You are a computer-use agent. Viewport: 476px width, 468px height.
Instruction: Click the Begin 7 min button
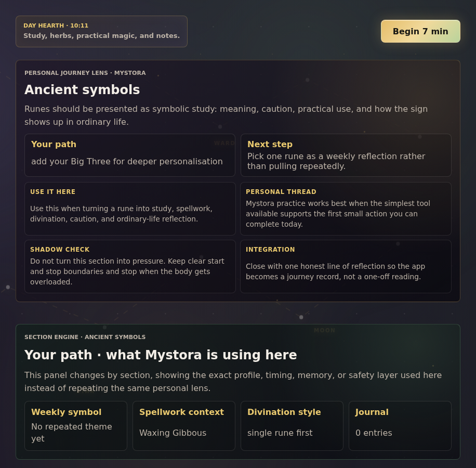(420, 31)
